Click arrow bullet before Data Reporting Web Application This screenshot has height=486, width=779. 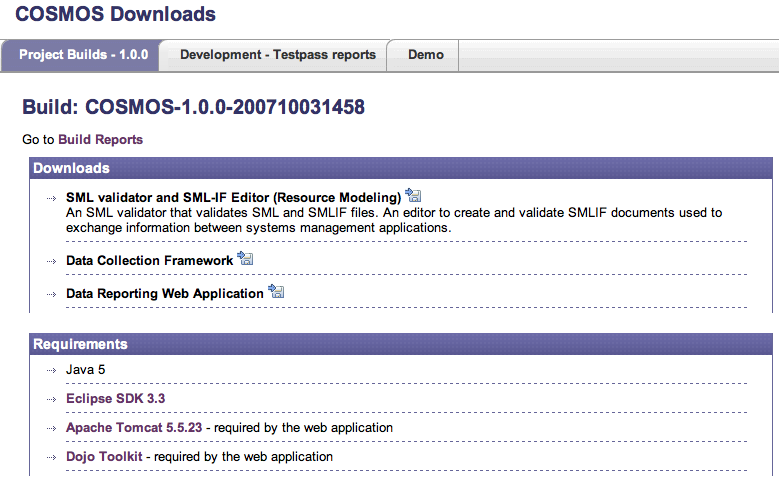(x=52, y=294)
